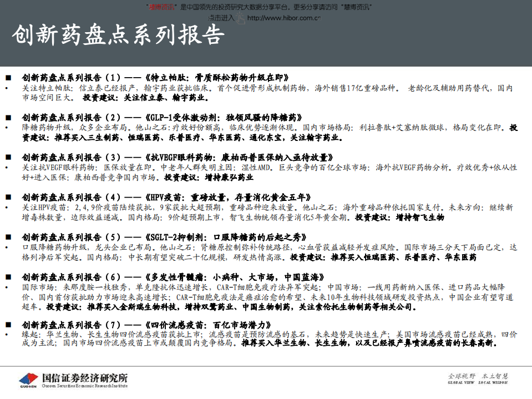
Task: Select the 创新药盘点系列报告 slide title
Action: 116,35
